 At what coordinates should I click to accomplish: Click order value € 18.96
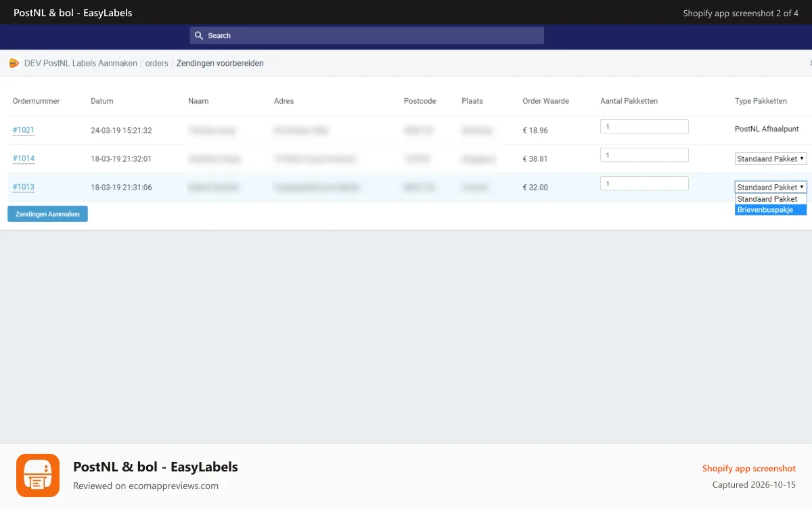(x=535, y=131)
